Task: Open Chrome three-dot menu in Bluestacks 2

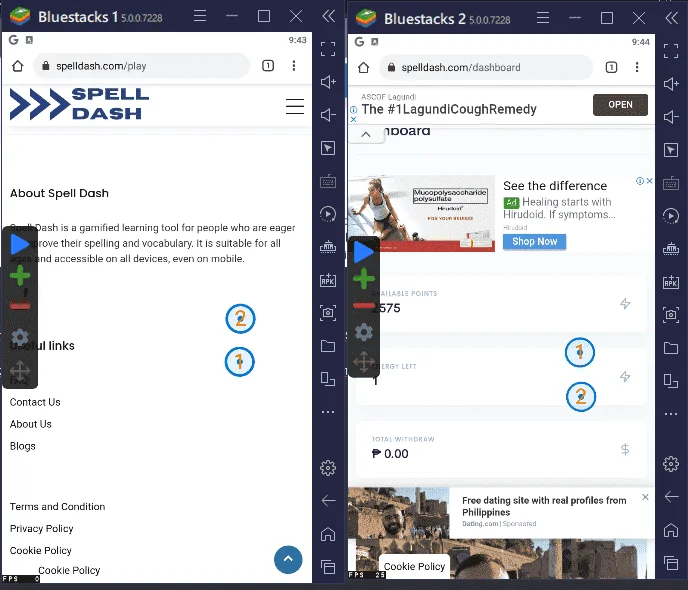Action: pos(637,67)
